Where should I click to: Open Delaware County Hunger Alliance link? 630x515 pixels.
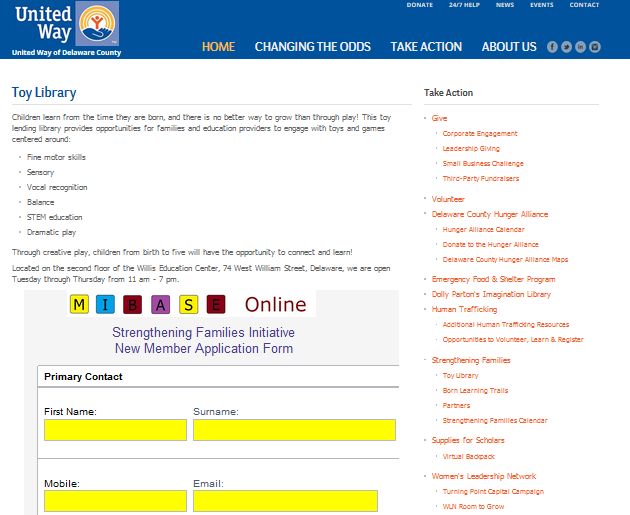click(490, 214)
